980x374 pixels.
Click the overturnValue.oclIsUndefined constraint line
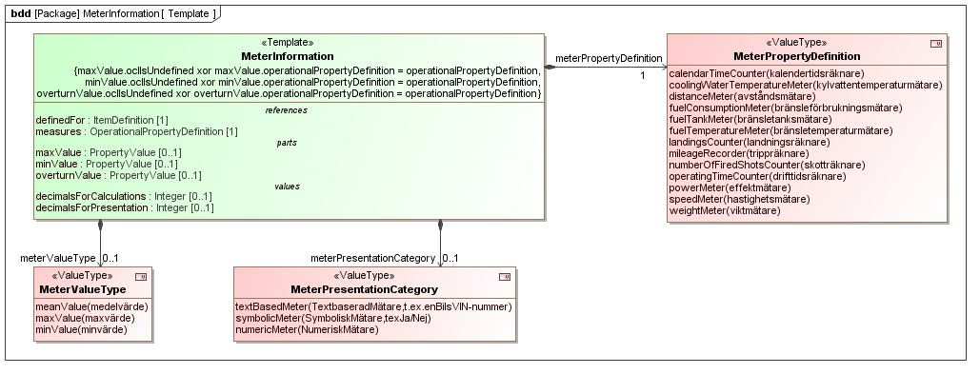click(x=289, y=93)
